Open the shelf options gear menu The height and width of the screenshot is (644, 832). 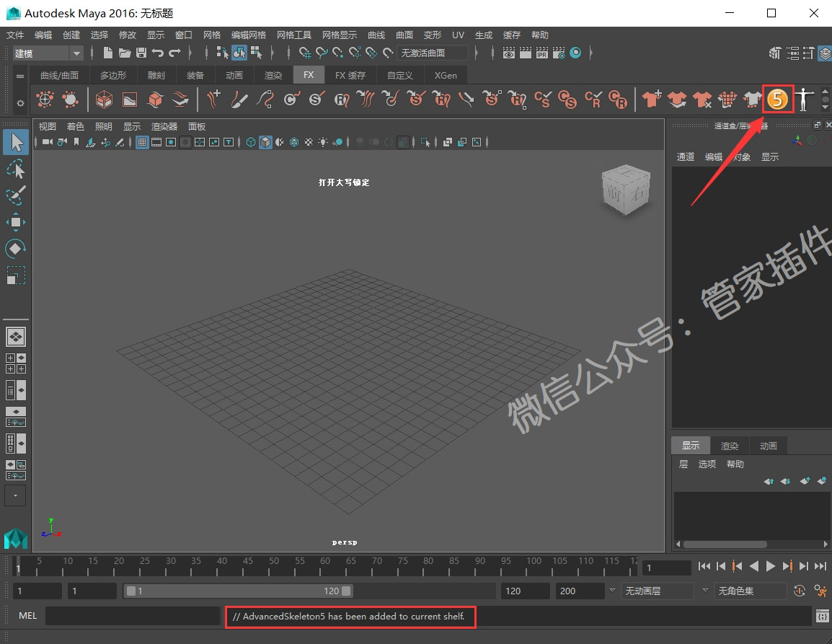(20, 103)
